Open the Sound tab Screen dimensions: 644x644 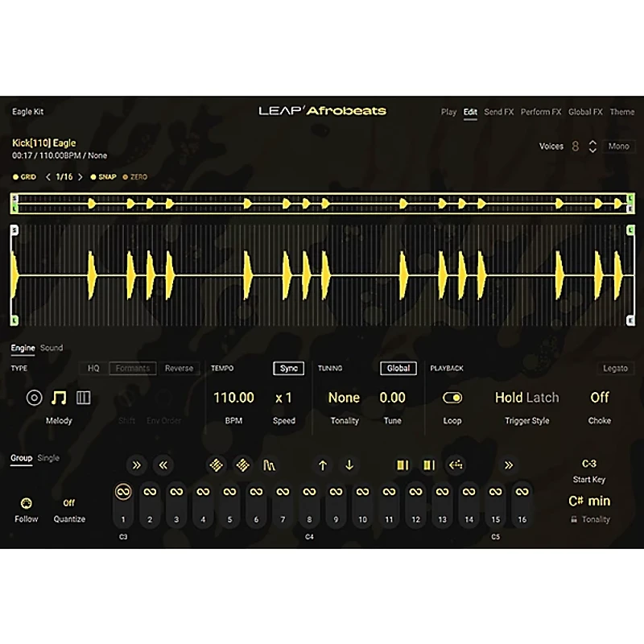(x=52, y=348)
